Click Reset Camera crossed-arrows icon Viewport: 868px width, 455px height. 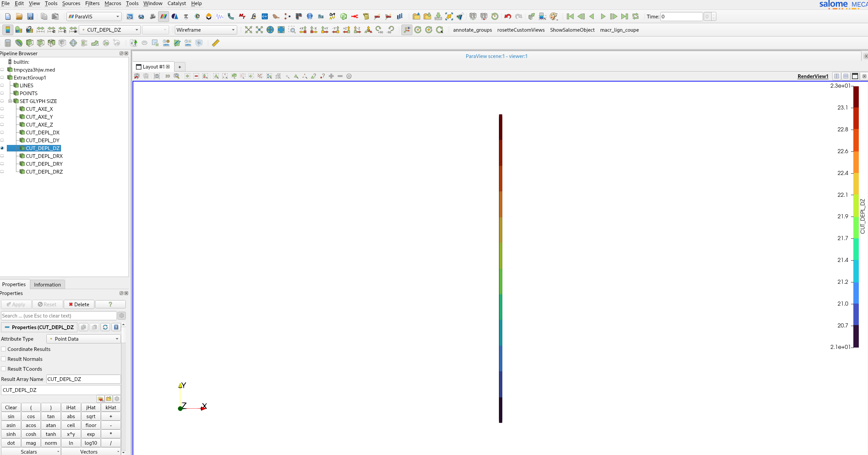(248, 30)
